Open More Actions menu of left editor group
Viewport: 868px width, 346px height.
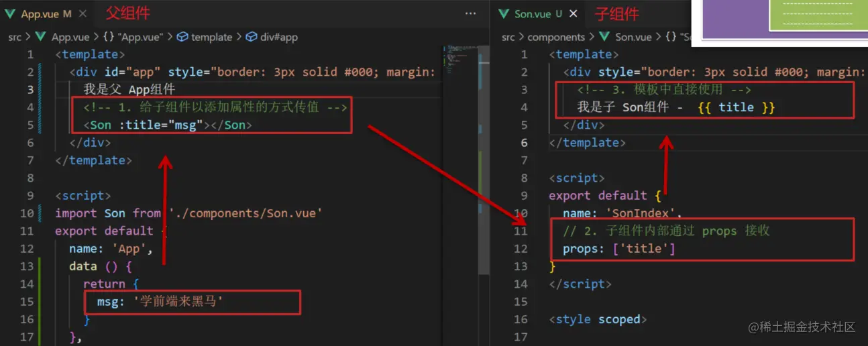coord(471,13)
